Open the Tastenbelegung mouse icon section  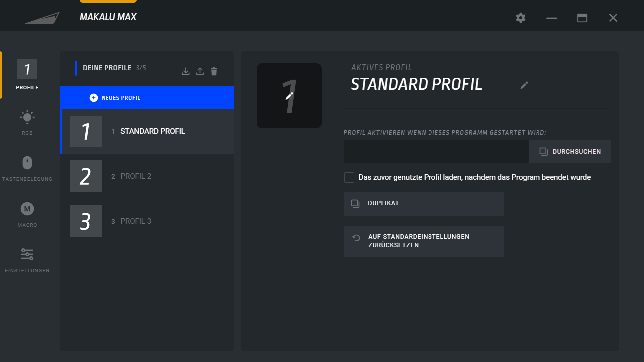tap(27, 168)
